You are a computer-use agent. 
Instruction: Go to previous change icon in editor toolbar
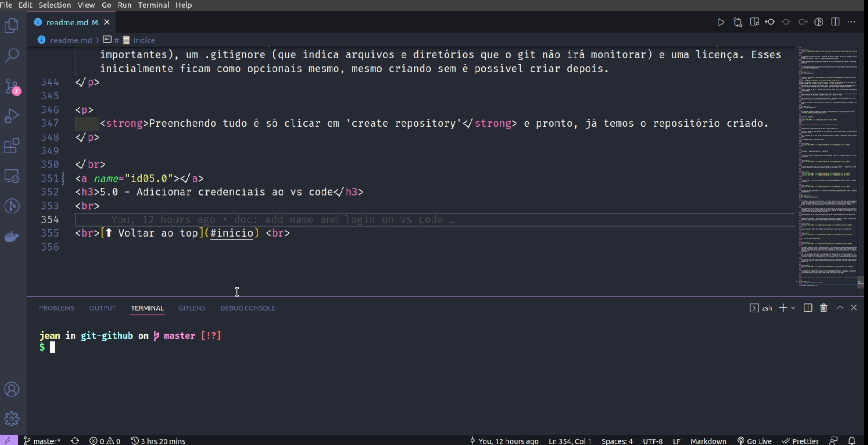(786, 22)
